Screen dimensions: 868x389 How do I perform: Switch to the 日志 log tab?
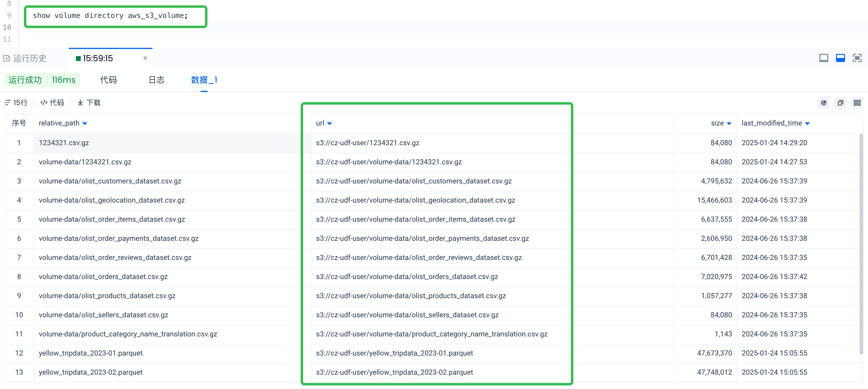click(156, 80)
